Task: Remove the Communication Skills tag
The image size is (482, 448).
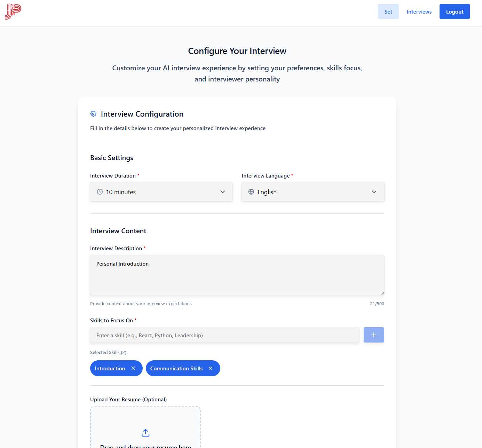Action: tap(211, 368)
